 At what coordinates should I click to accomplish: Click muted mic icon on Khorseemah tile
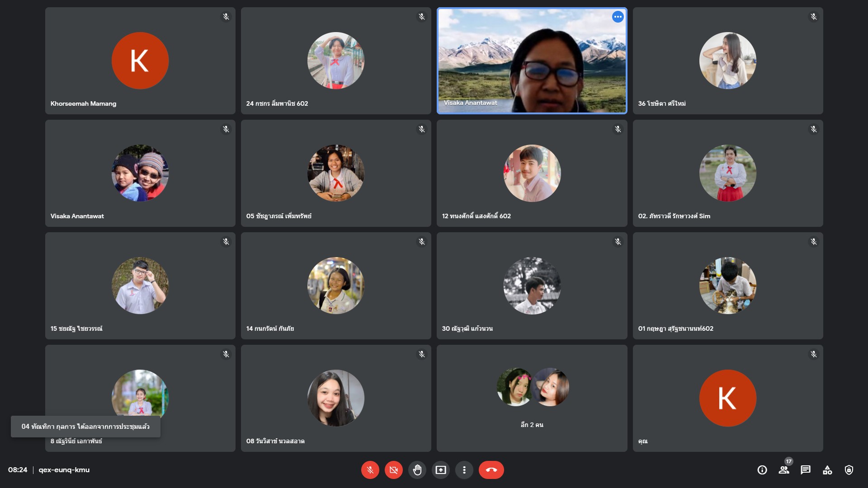(x=226, y=17)
